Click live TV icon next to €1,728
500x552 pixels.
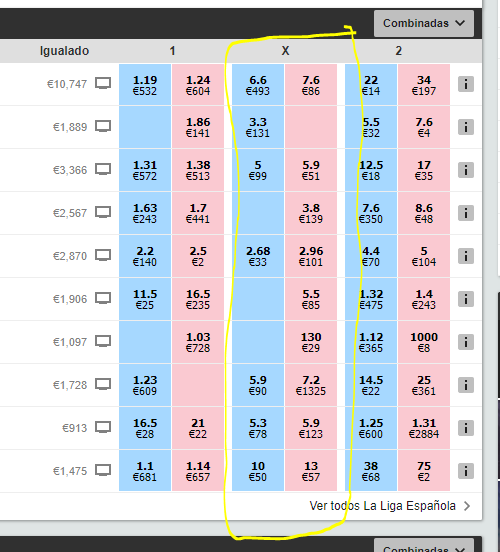coord(103,385)
